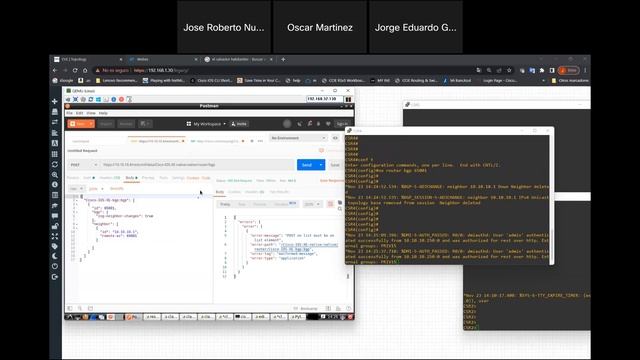Open the JSON format dropdown in request body
The image size is (640, 360).
(x=96, y=189)
